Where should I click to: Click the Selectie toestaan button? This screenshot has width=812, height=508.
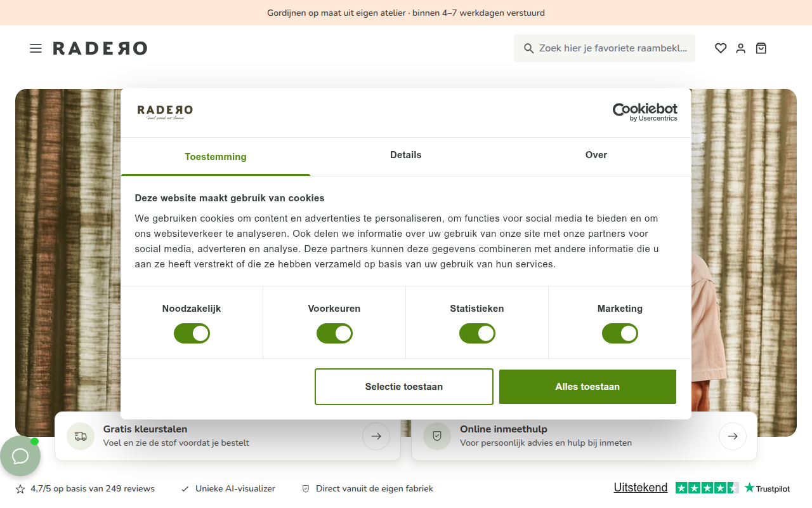click(404, 387)
